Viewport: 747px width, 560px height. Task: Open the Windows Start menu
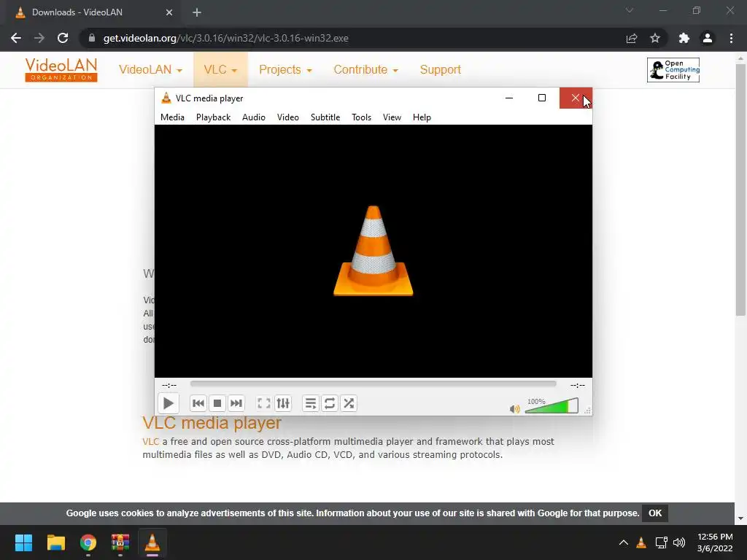tap(24, 542)
